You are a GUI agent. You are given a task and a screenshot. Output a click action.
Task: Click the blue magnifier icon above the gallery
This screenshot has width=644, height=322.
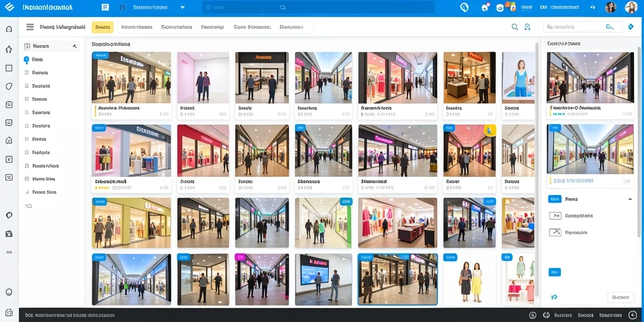click(x=514, y=27)
